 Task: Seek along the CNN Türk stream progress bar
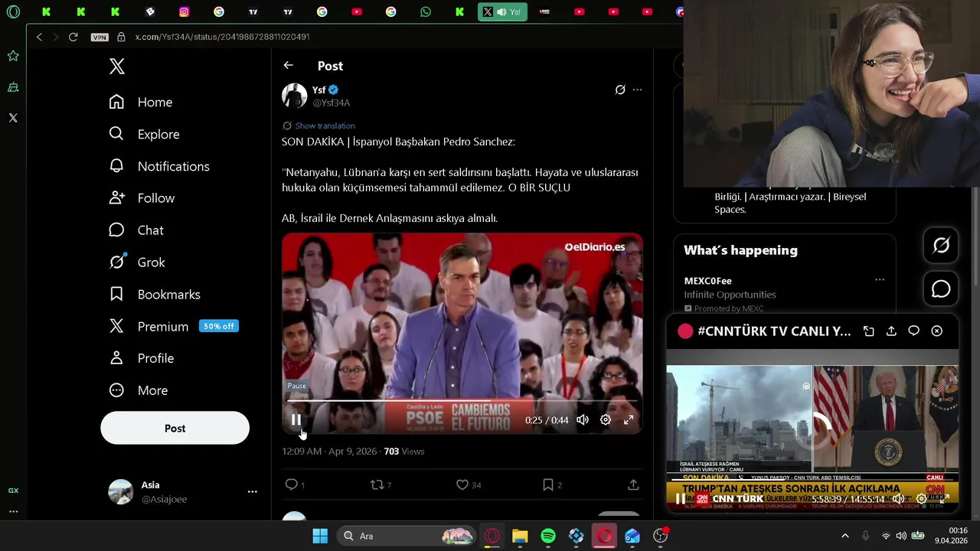coord(812,480)
